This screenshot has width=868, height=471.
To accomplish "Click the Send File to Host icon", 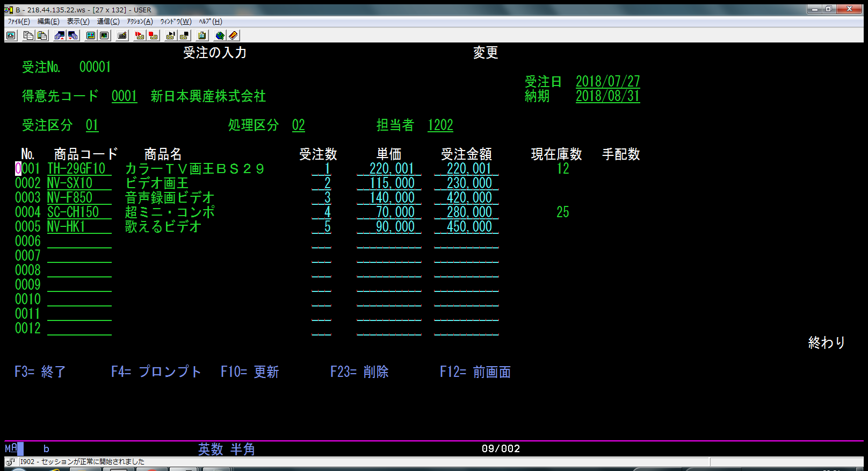I will point(60,35).
